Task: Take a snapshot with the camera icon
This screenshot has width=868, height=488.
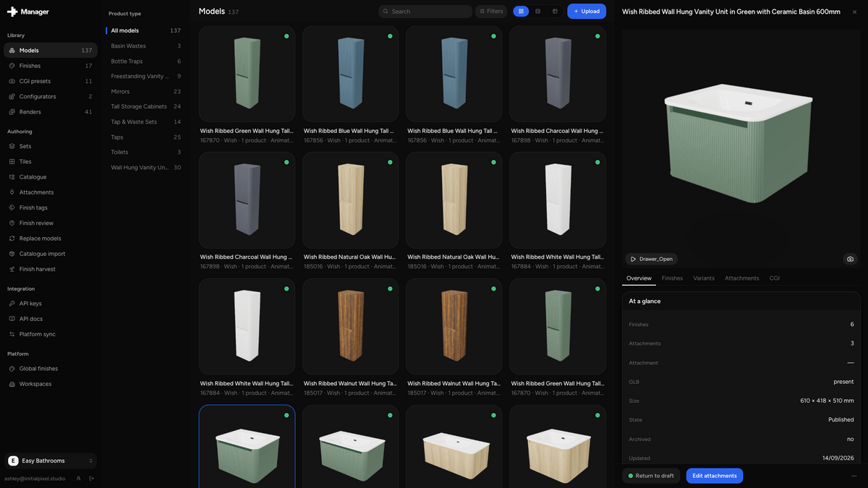Action: pos(850,259)
